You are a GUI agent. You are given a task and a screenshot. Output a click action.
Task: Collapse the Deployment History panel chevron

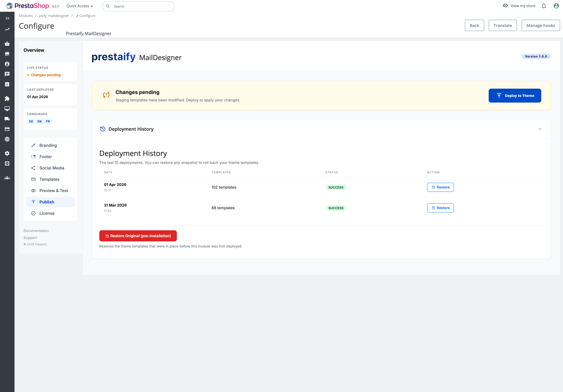click(x=540, y=129)
